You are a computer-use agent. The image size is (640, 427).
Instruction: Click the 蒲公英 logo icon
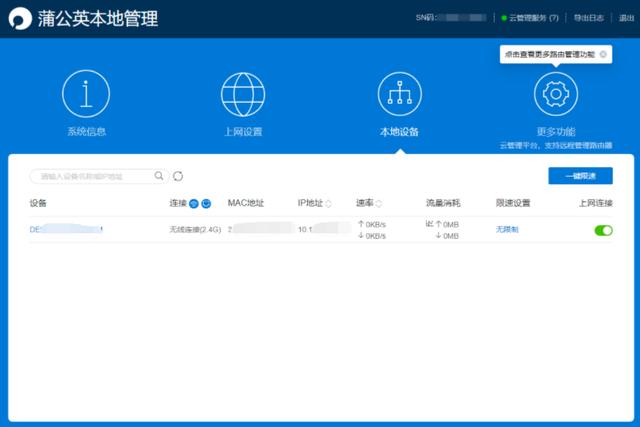pyautogui.click(x=20, y=19)
